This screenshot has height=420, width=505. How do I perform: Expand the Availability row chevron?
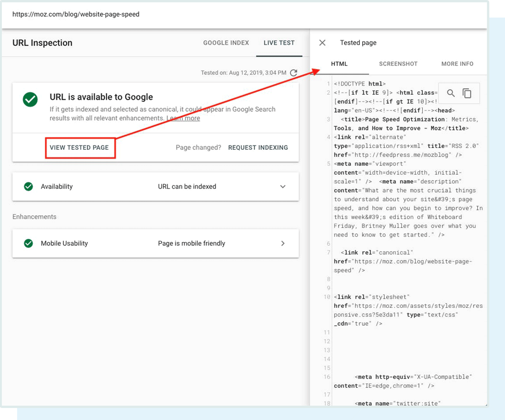pos(283,187)
